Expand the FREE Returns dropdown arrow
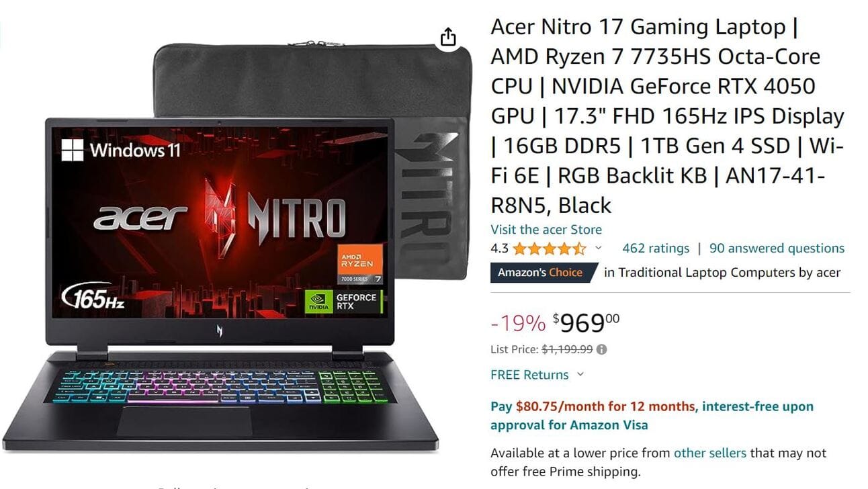This screenshot has width=868, height=489. [580, 375]
